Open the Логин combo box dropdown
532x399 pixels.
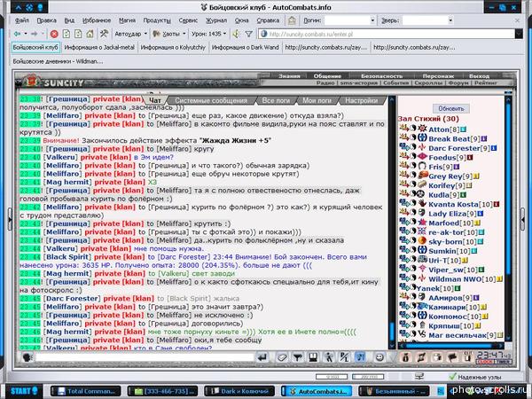coord(372,20)
